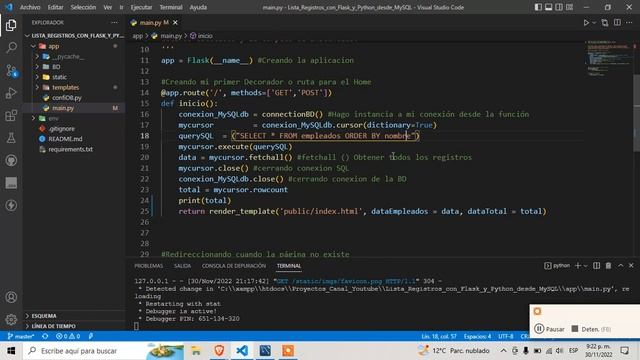
Task: Toggle secondary sidebar layout button
Action: (559, 7)
